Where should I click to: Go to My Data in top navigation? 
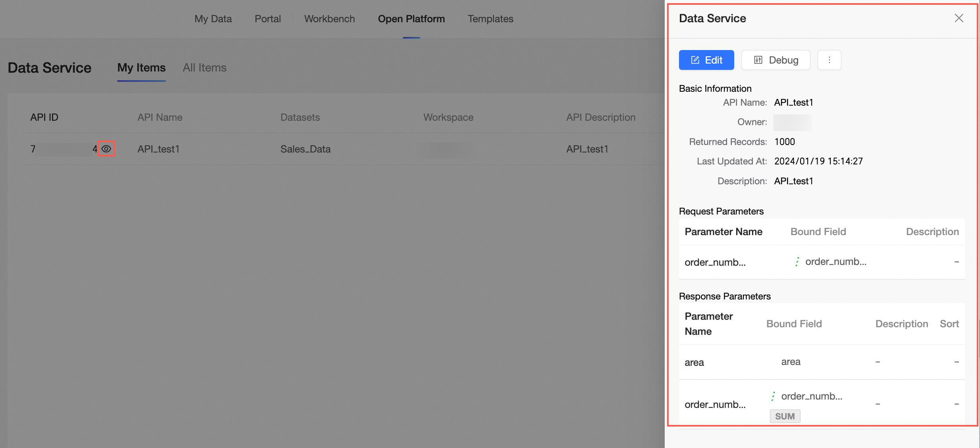(213, 19)
